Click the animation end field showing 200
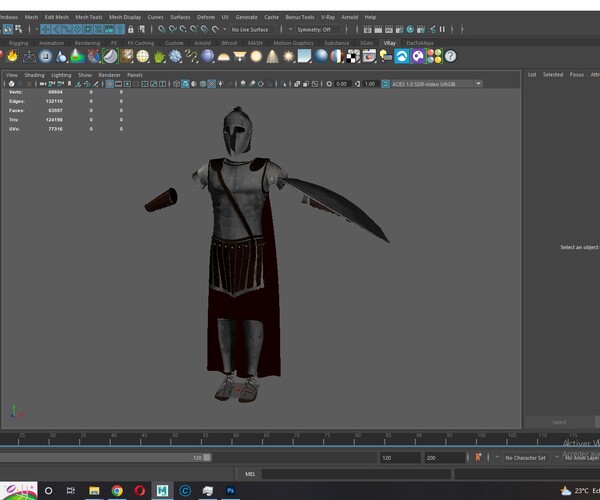The width and height of the screenshot is (600, 500). 444,458
